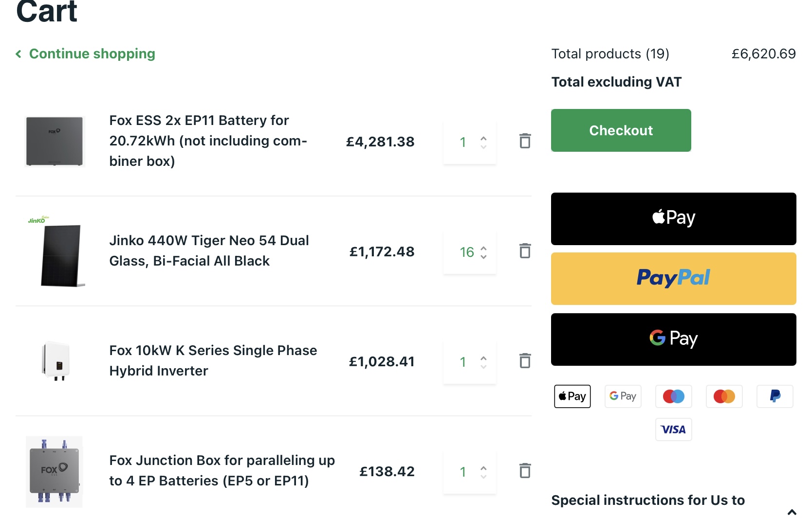Decrease the Jinko panel quantity with down arrow
812x518 pixels.
pyautogui.click(x=483, y=256)
